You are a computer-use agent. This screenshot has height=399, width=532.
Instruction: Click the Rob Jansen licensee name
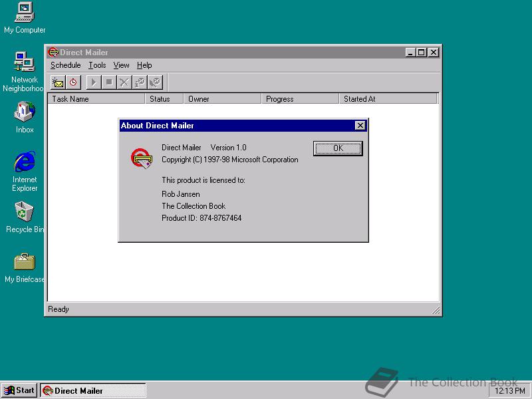(x=180, y=194)
